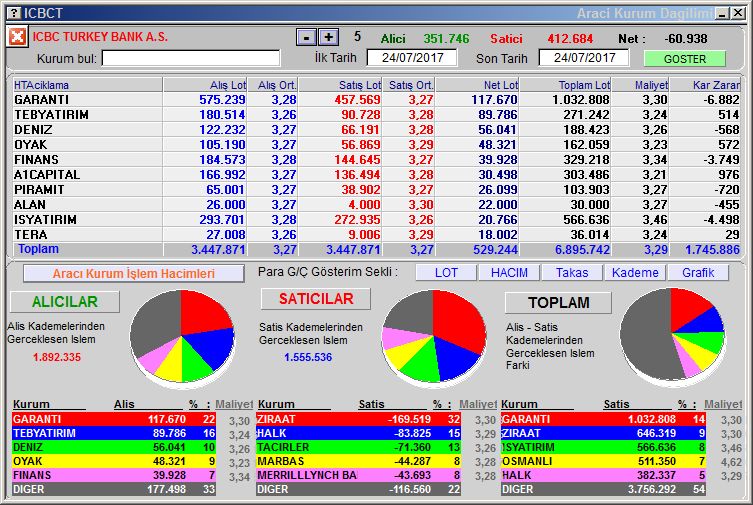Click the TOPLAM button

click(559, 302)
